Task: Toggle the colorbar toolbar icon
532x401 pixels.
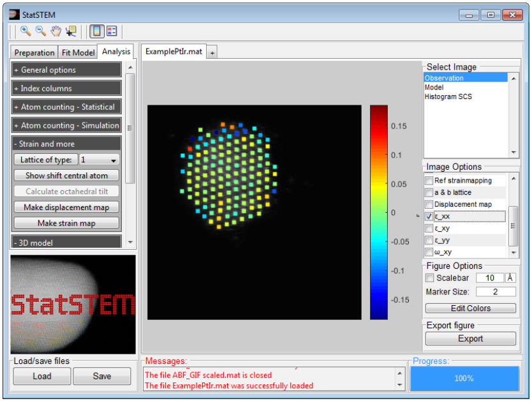Action: [96, 31]
